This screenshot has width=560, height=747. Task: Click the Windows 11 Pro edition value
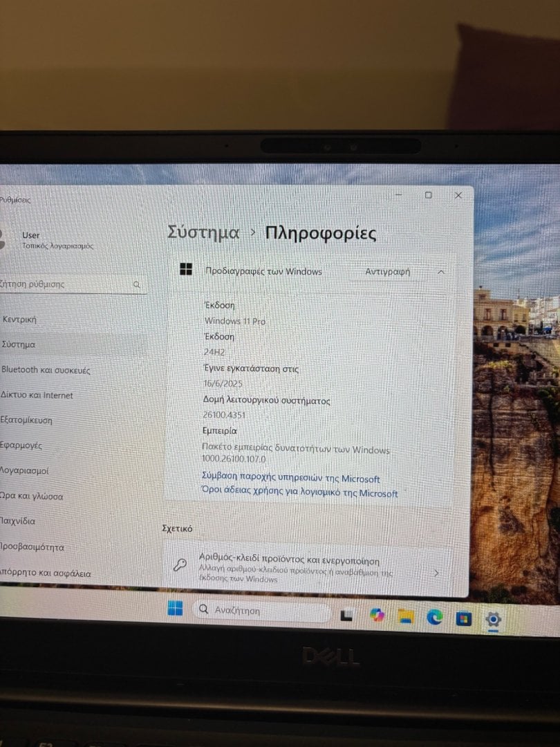[235, 321]
